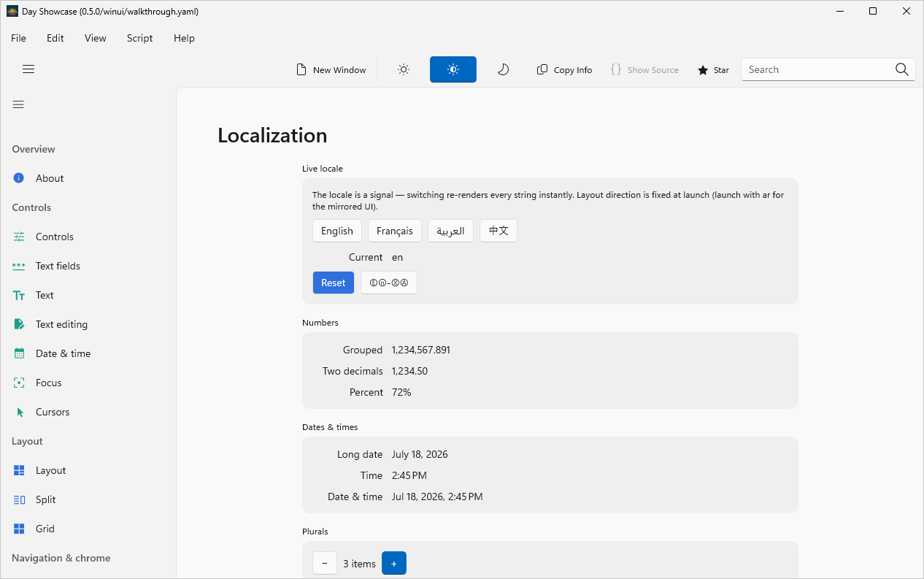Click the Show Source label in the toolbar
Image resolution: width=924 pixels, height=579 pixels.
[653, 70]
